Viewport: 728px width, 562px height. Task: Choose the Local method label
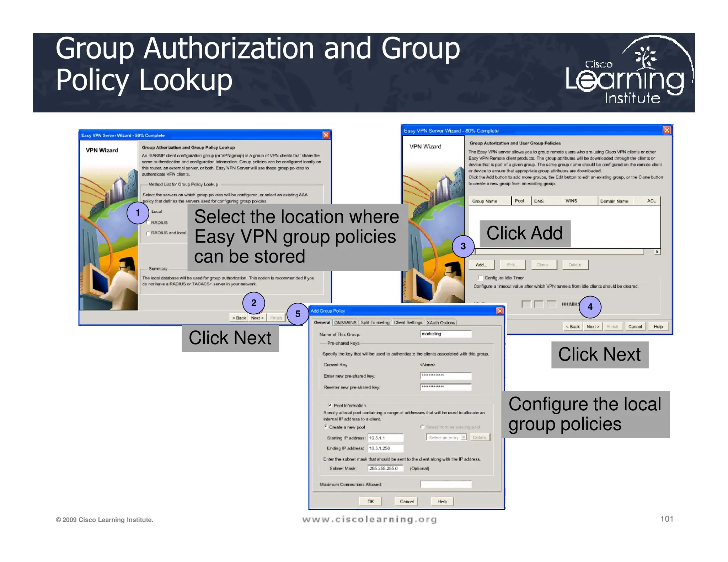coord(157,212)
